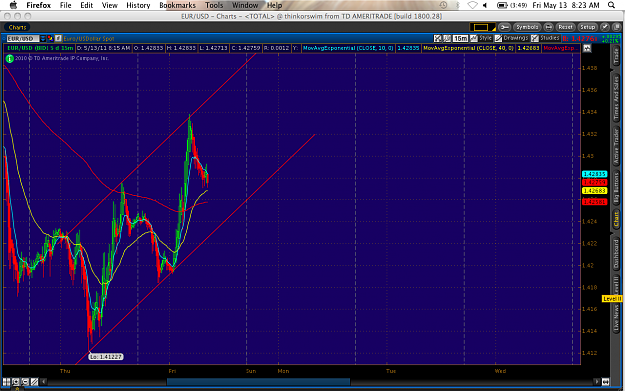
Task: Click the pan tool icon
Action: coord(447,38)
